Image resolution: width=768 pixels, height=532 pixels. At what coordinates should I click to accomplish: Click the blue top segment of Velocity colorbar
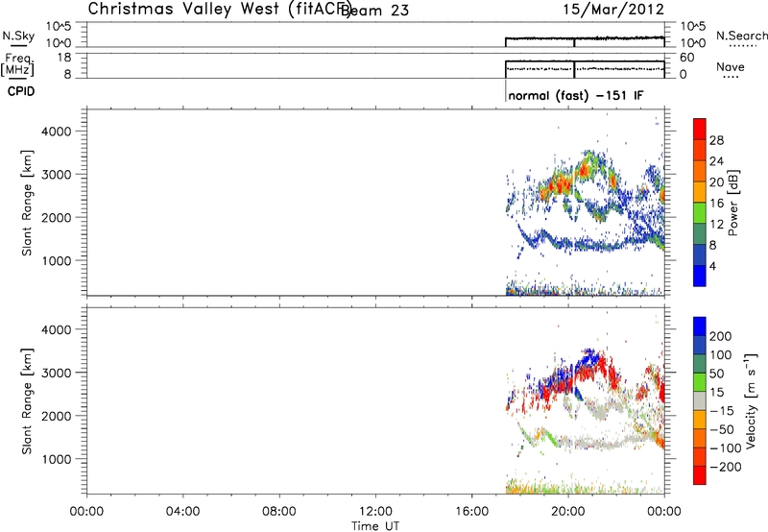coord(700,326)
